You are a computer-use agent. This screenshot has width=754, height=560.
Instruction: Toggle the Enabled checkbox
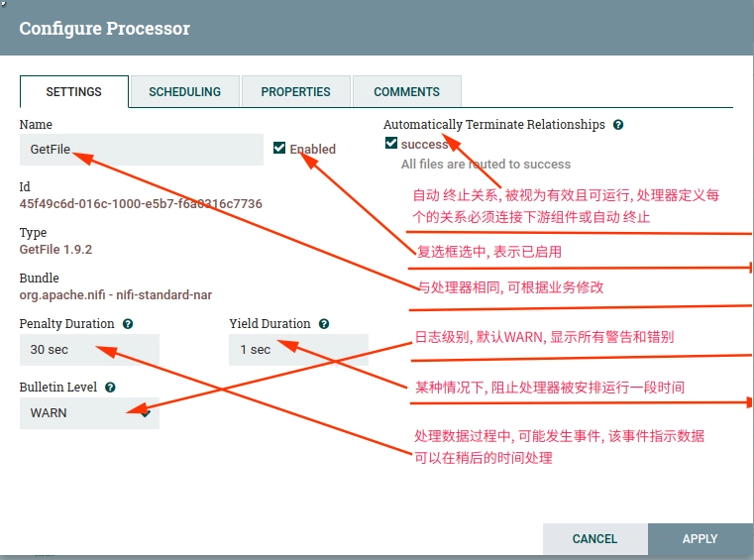[x=279, y=148]
